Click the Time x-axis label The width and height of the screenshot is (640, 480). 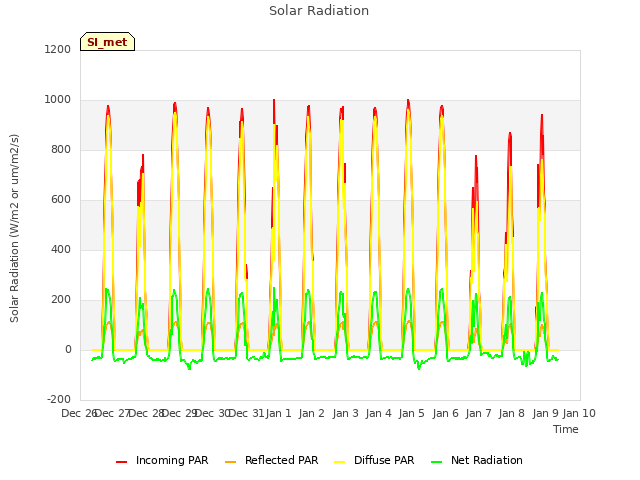click(x=566, y=429)
